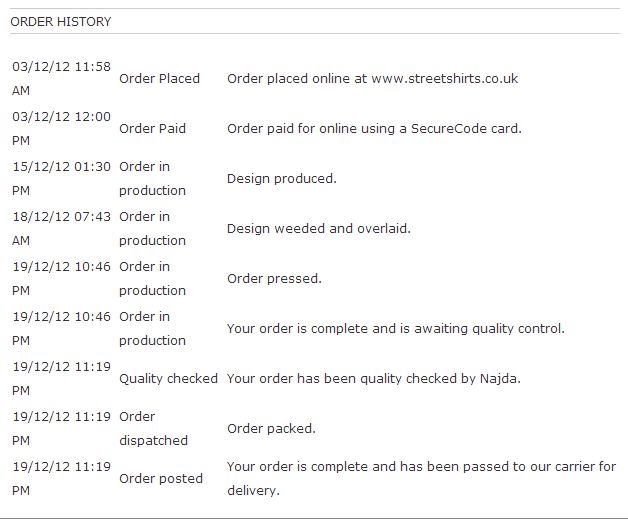Select the 03/12/12 12:00 PM timestamp
The height and width of the screenshot is (527, 628).
61,129
